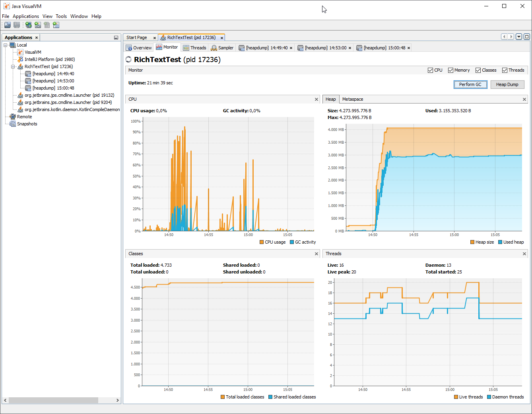This screenshot has height=414, width=532.
Task: Open the Load Snapshot toolbar icon
Action: click(x=7, y=25)
